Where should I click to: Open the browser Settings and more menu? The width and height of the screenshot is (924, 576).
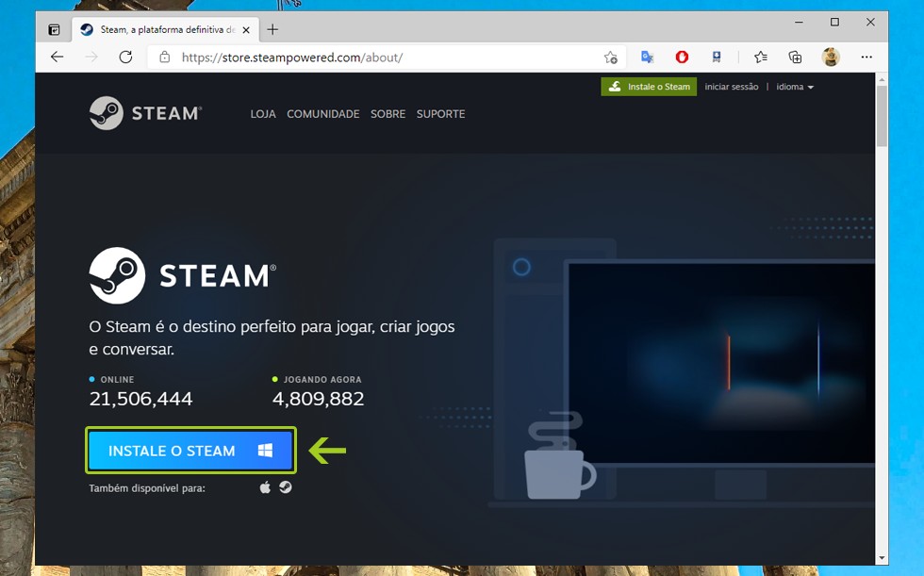pyautogui.click(x=866, y=57)
